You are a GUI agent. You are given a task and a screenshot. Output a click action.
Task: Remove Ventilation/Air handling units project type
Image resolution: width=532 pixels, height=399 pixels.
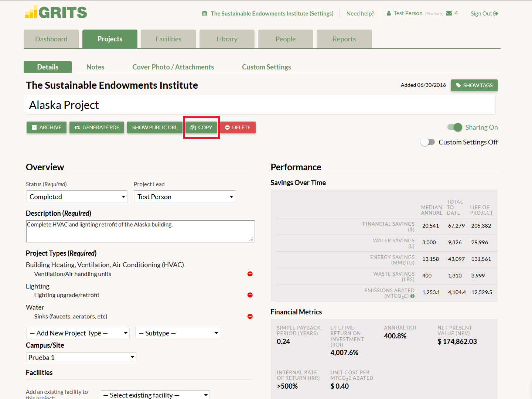tap(250, 274)
